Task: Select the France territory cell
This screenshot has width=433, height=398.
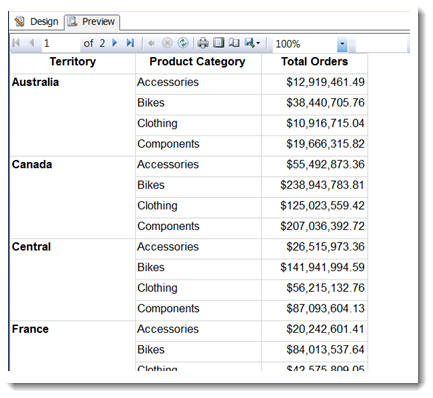Action: tap(73, 346)
